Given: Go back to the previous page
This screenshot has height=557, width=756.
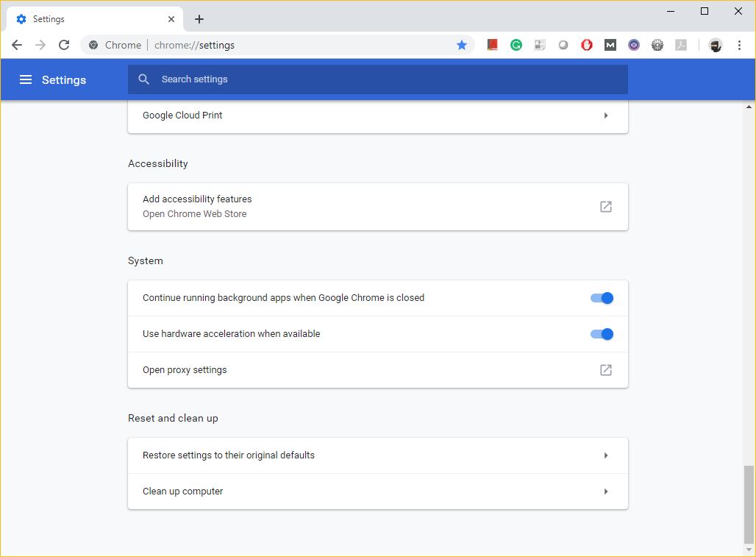Looking at the screenshot, I should click(17, 45).
